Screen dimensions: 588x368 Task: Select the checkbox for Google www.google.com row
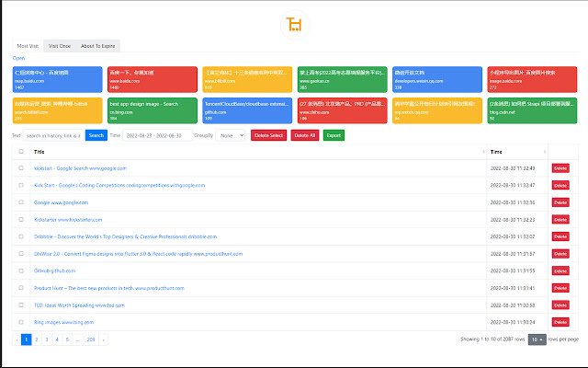click(x=21, y=202)
